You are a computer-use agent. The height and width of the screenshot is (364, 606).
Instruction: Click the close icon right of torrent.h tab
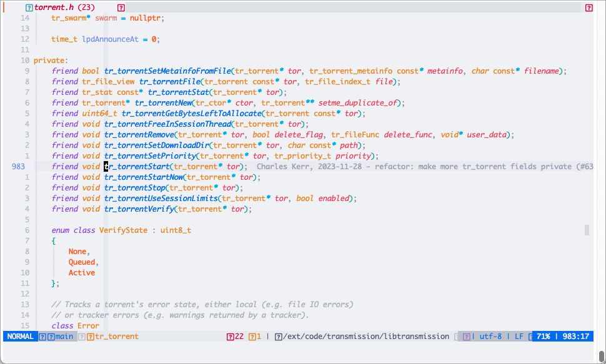click(121, 7)
